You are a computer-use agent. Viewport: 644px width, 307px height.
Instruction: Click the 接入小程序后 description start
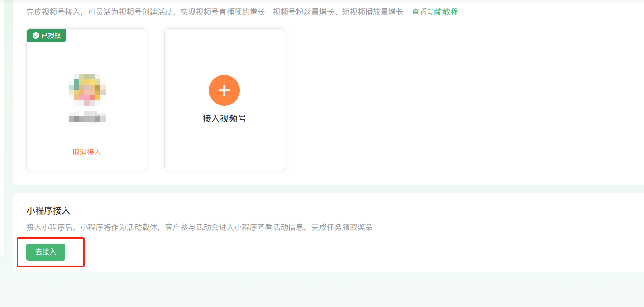[x=50, y=227]
